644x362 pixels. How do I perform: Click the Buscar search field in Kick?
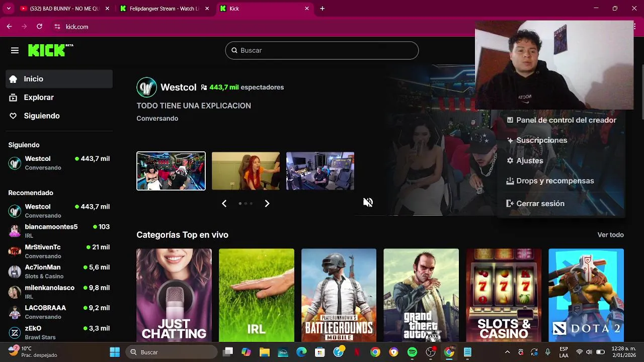(x=321, y=50)
